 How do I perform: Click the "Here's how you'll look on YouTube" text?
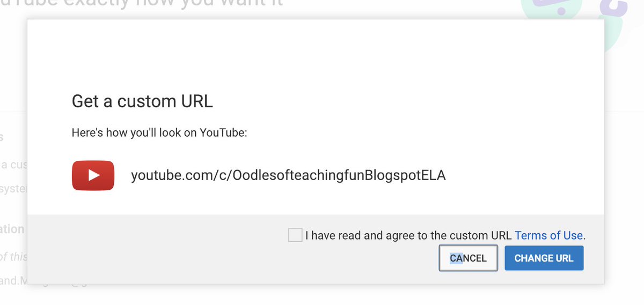point(159,133)
